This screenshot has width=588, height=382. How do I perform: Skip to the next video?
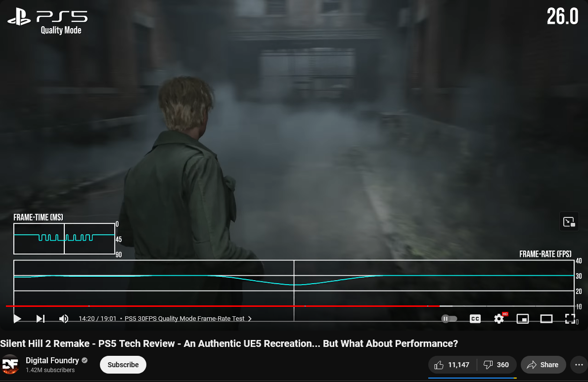(x=41, y=319)
